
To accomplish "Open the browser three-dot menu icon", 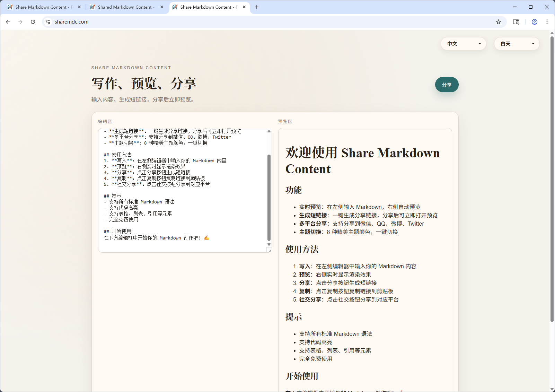I will coord(547,21).
